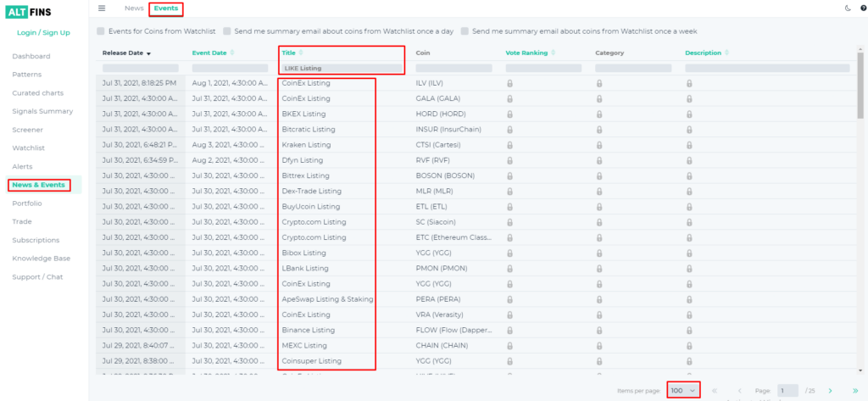This screenshot has height=401, width=868.
Task: Switch to dark mode moon icon
Action: click(x=848, y=8)
